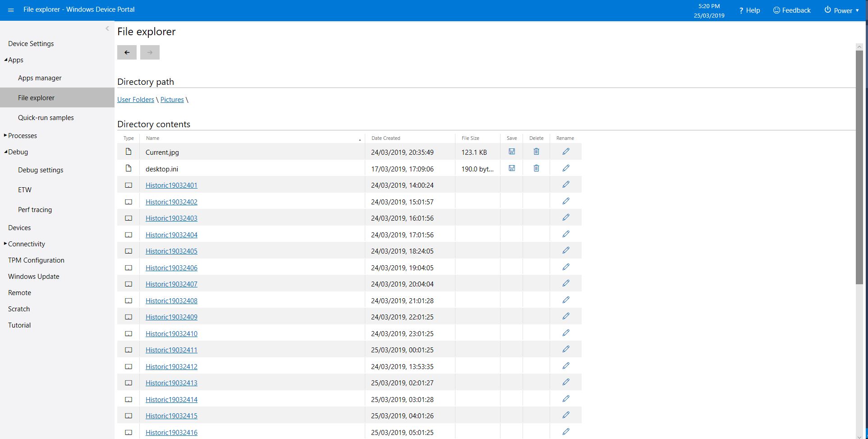The height and width of the screenshot is (439, 868).
Task: Click the vertical scrollbar on the right
Action: click(859, 167)
